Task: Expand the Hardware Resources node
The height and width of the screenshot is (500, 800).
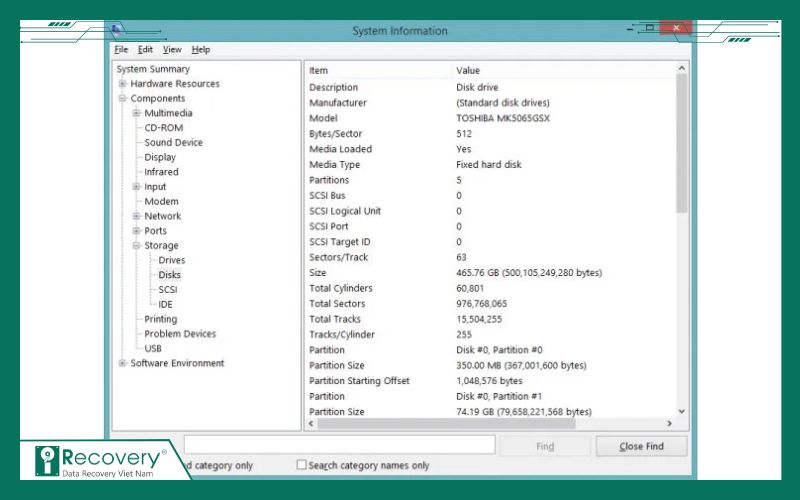Action: click(x=123, y=84)
